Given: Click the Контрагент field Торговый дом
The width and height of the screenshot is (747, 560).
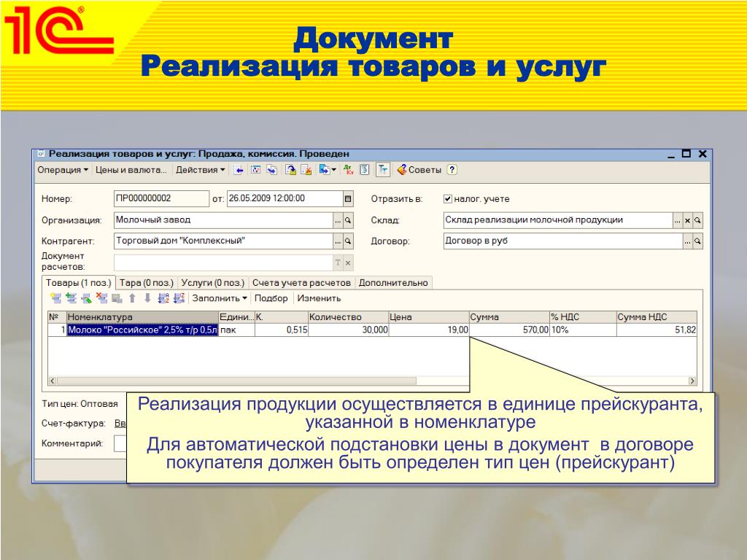Looking at the screenshot, I should pos(223,241).
